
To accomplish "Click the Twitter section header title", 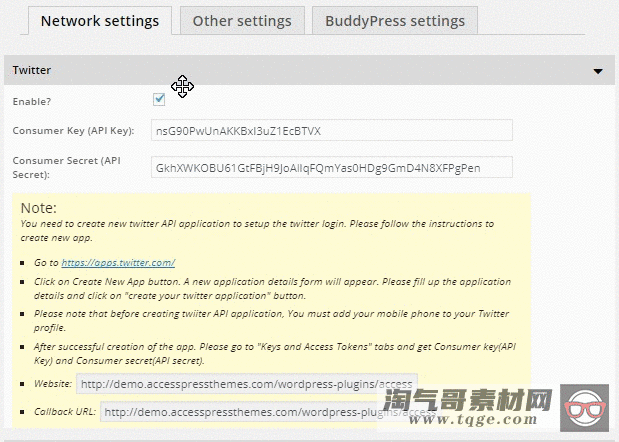I will [32, 71].
